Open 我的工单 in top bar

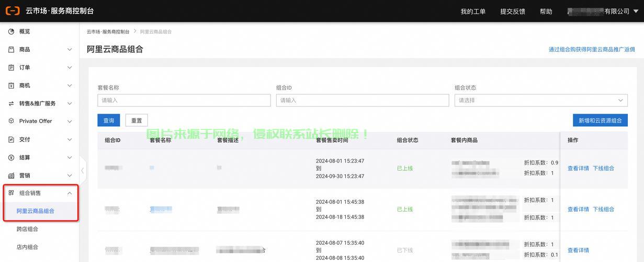[473, 12]
